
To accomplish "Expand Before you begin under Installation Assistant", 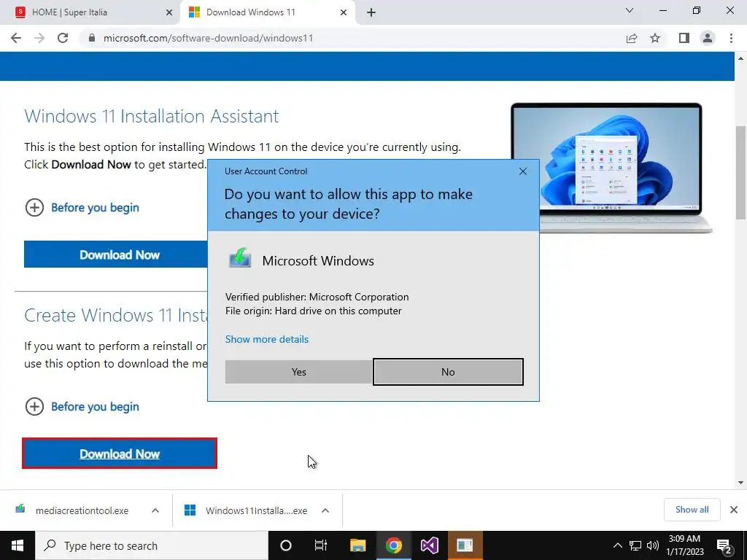I will (82, 208).
